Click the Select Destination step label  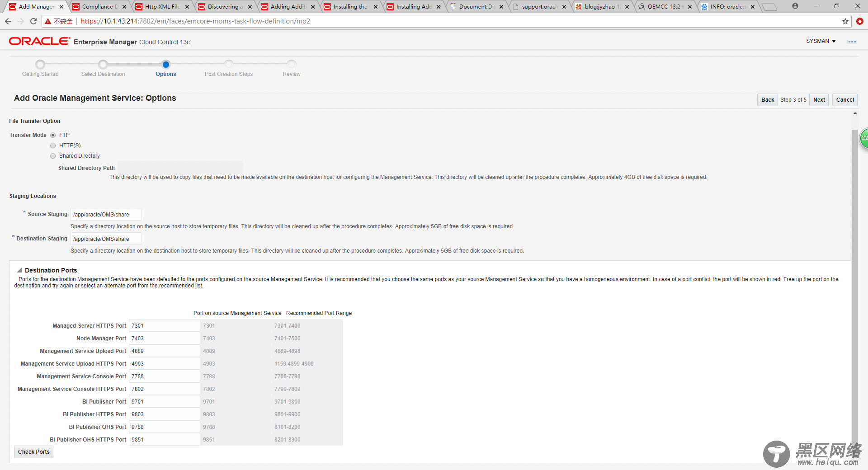103,74
